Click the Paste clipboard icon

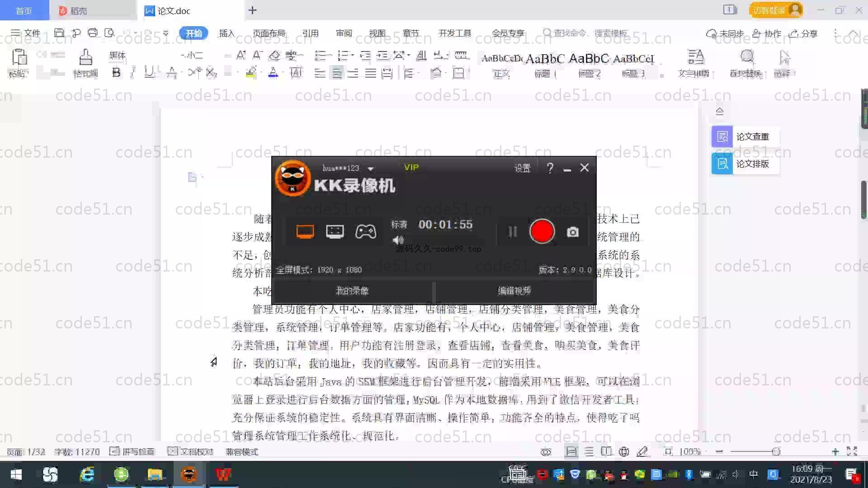point(19,57)
